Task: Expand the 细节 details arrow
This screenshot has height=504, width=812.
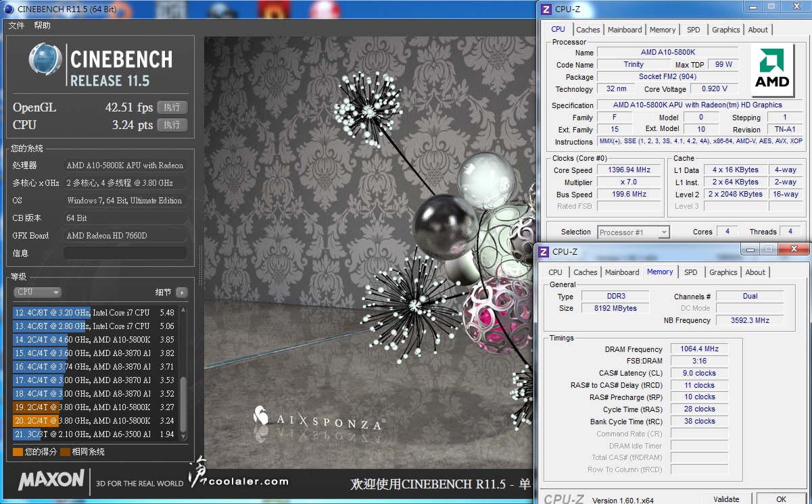Action: [181, 292]
